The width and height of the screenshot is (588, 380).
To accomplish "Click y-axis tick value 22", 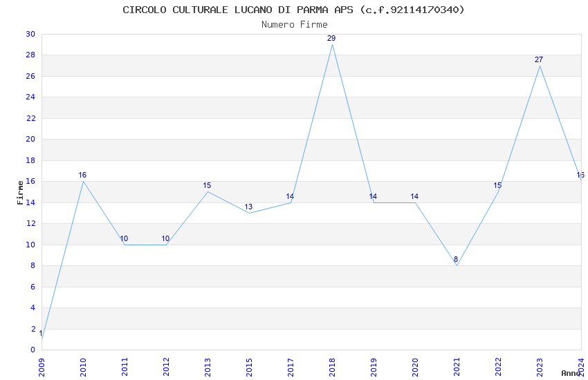I will coord(30,118).
